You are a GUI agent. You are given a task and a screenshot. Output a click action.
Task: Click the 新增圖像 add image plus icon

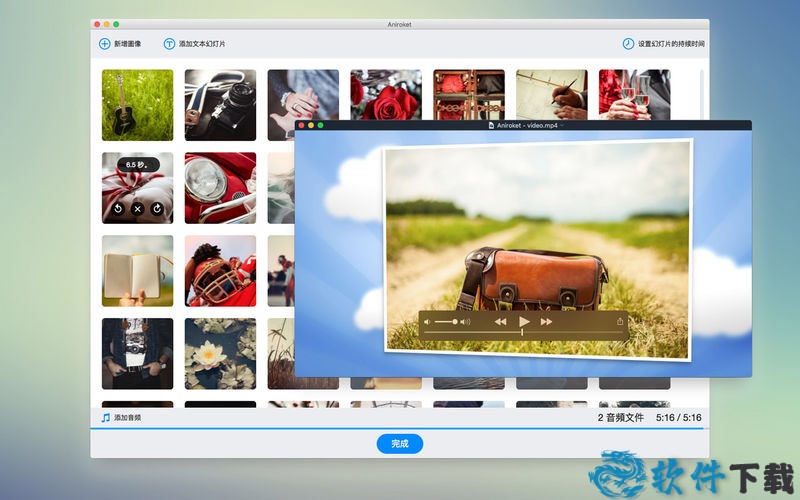(x=105, y=44)
